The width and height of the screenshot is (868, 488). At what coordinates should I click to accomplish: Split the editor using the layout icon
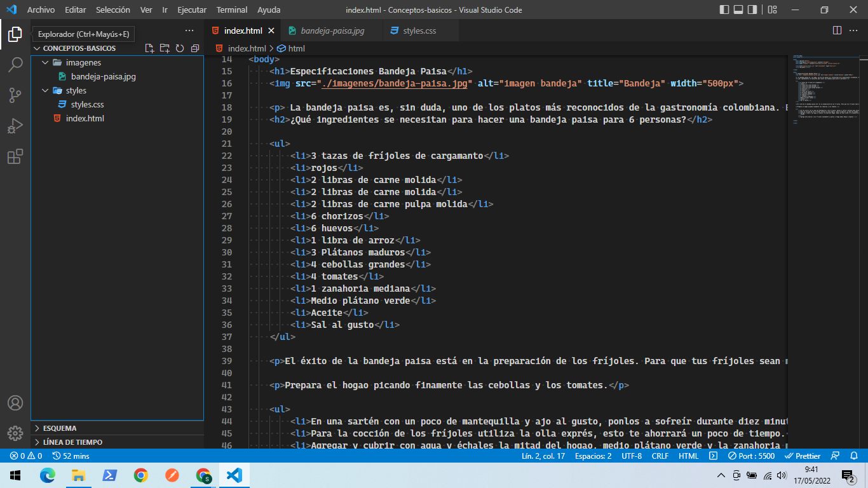(837, 30)
